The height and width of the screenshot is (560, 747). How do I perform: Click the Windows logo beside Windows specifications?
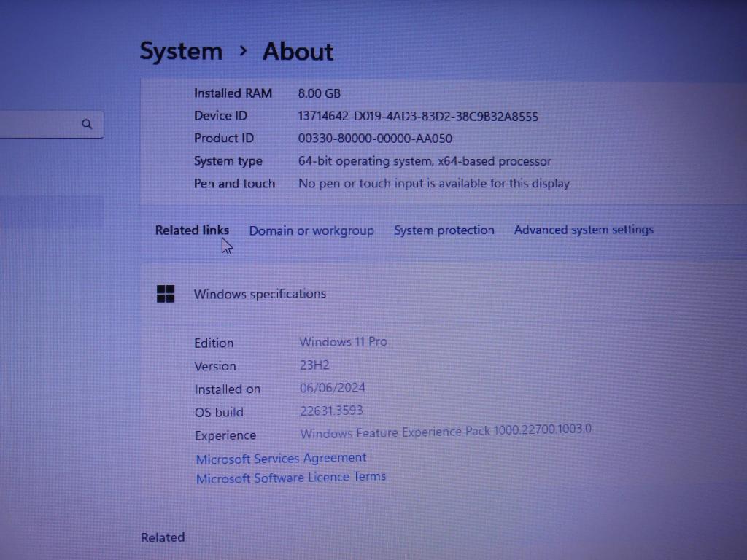[x=166, y=294]
